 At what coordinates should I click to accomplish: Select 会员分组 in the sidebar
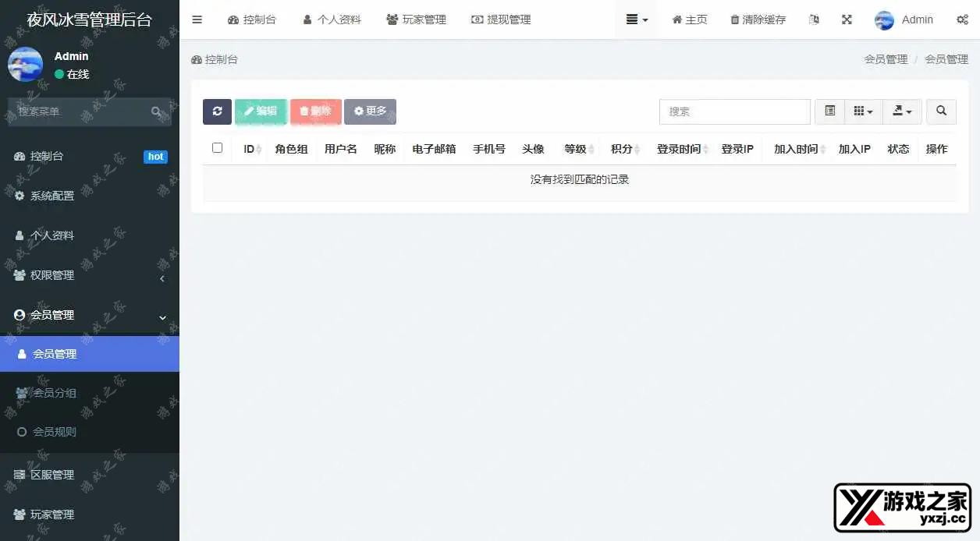click(55, 393)
